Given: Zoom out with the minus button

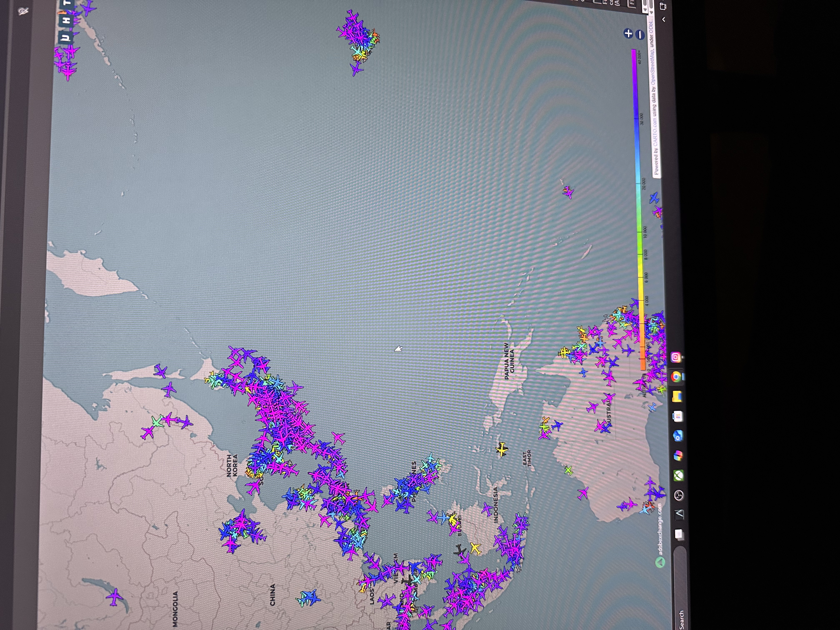Looking at the screenshot, I should coord(640,35).
